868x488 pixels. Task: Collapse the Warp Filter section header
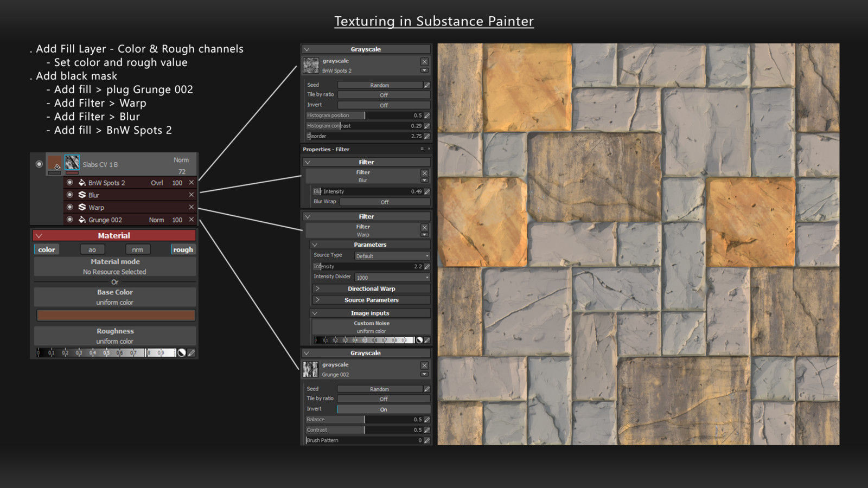(366, 216)
